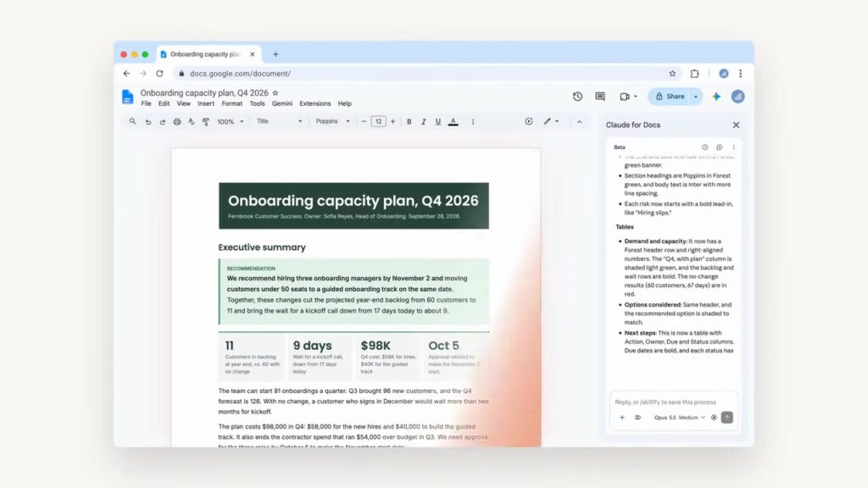
Task: Bookmark this page with star icon
Action: click(672, 74)
